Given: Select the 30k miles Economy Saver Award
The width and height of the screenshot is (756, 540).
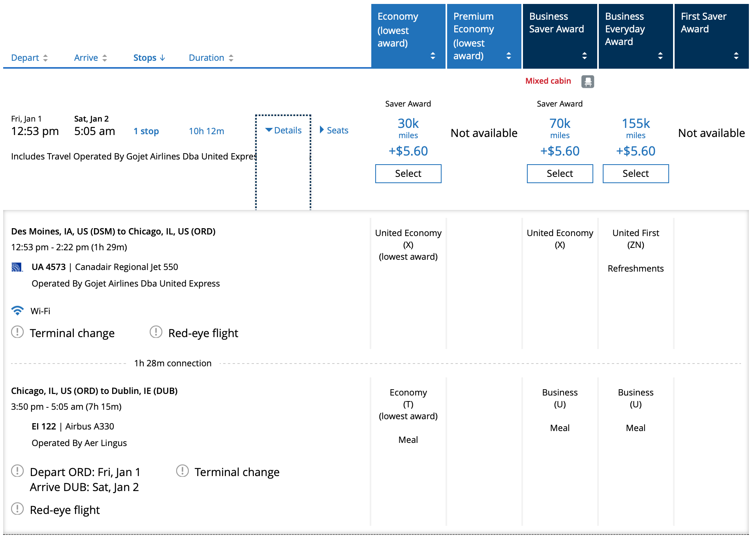Looking at the screenshot, I should 408,174.
